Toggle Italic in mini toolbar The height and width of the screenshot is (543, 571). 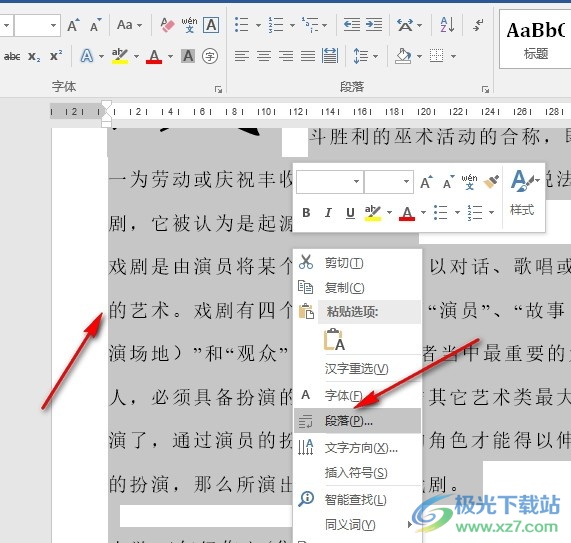(328, 212)
